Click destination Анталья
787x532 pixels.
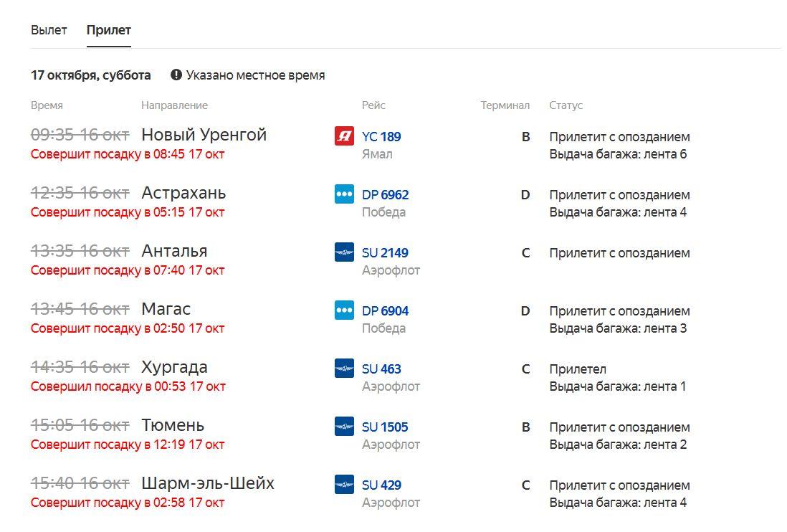click(x=175, y=251)
